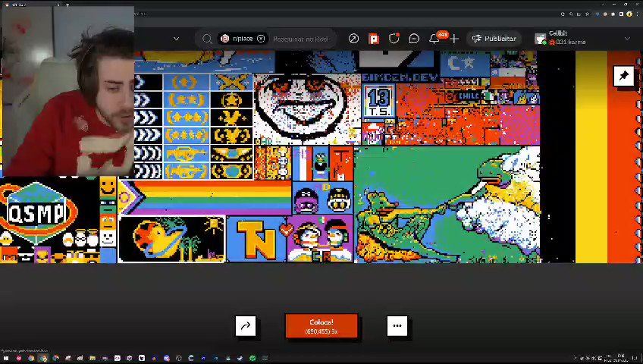643x364 pixels.
Task: Click the share arrow button below canvas
Action: [245, 326]
